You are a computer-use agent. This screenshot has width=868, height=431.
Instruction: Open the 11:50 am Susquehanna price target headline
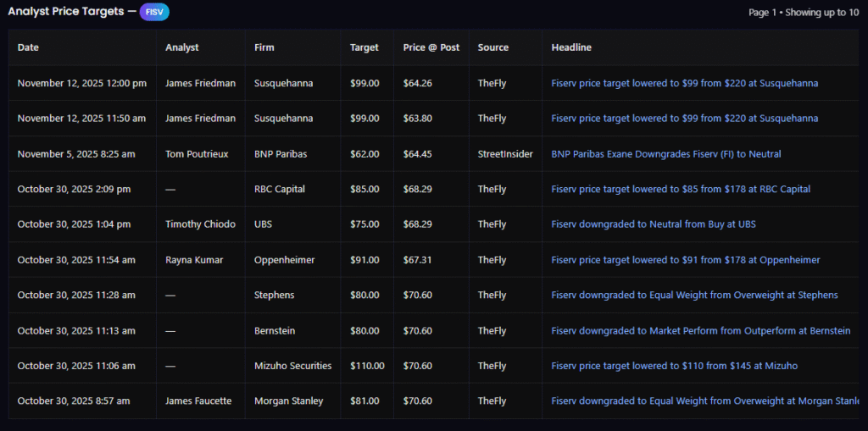684,119
